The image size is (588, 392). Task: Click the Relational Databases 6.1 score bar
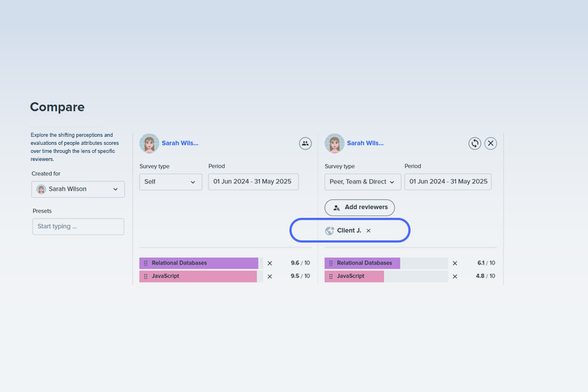pos(386,263)
